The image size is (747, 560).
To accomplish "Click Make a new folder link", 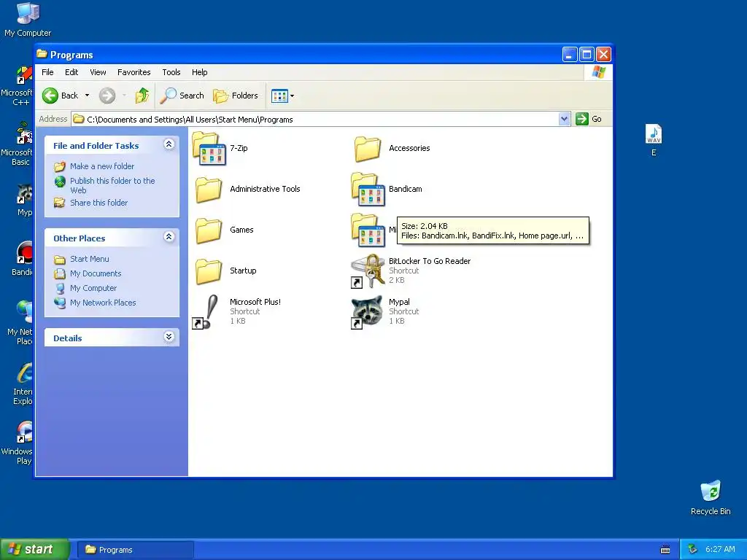I will pos(102,166).
